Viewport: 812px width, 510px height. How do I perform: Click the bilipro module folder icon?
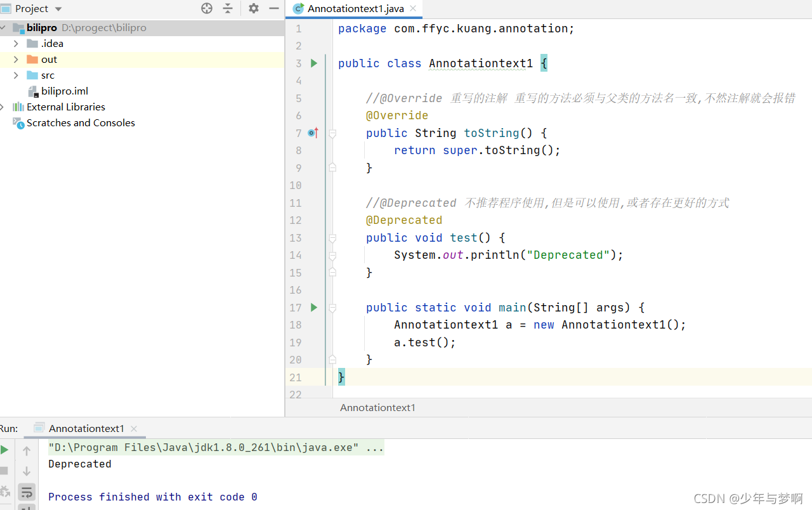18,28
